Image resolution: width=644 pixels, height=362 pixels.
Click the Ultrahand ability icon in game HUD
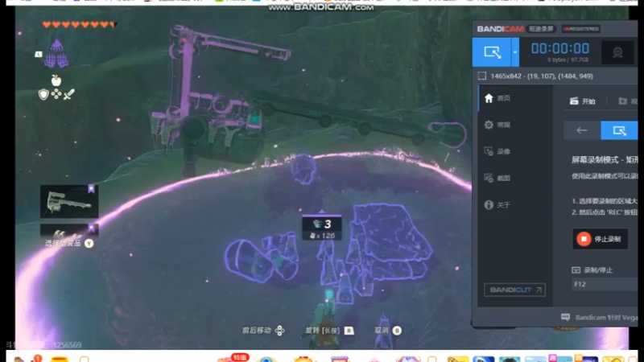(x=56, y=54)
